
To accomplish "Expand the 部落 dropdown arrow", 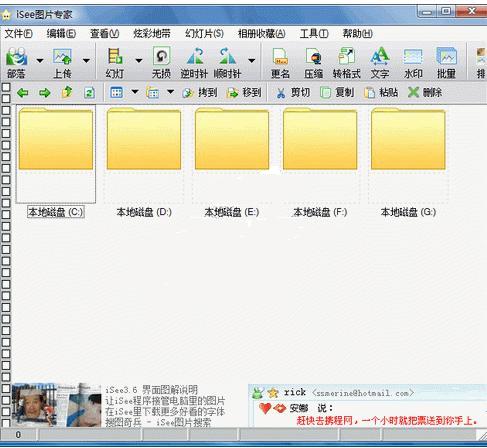I will (40, 61).
